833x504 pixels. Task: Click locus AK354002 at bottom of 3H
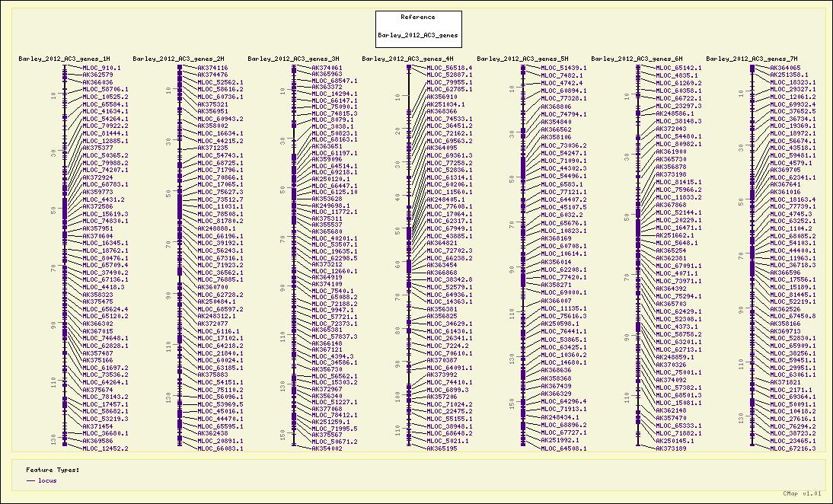[327, 449]
